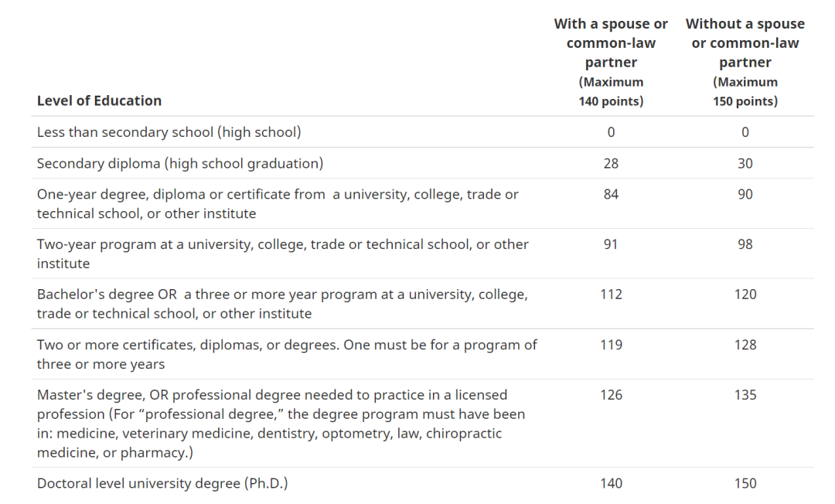Image resolution: width=835 pixels, height=504 pixels.
Task: Select the "Bachelor's degree OR a three" row text
Action: [282, 303]
